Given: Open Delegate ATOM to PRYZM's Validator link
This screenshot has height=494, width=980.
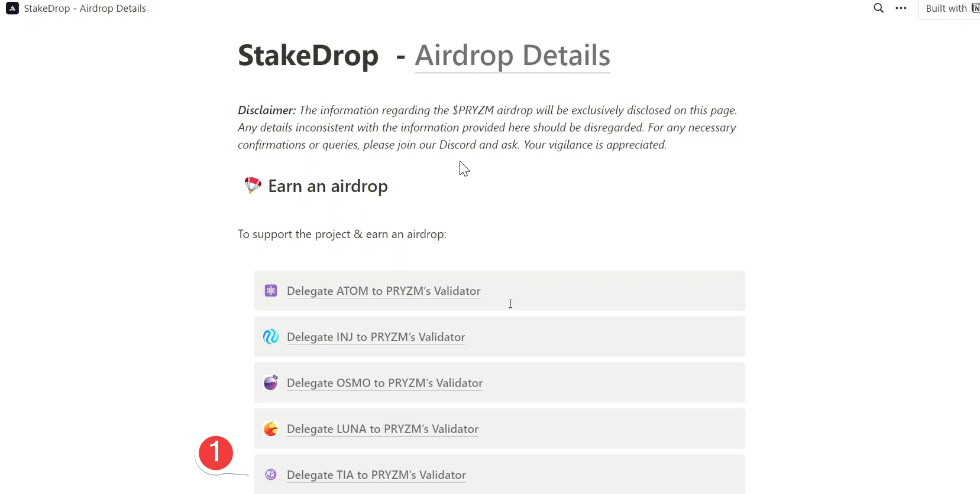Looking at the screenshot, I should click(x=383, y=291).
